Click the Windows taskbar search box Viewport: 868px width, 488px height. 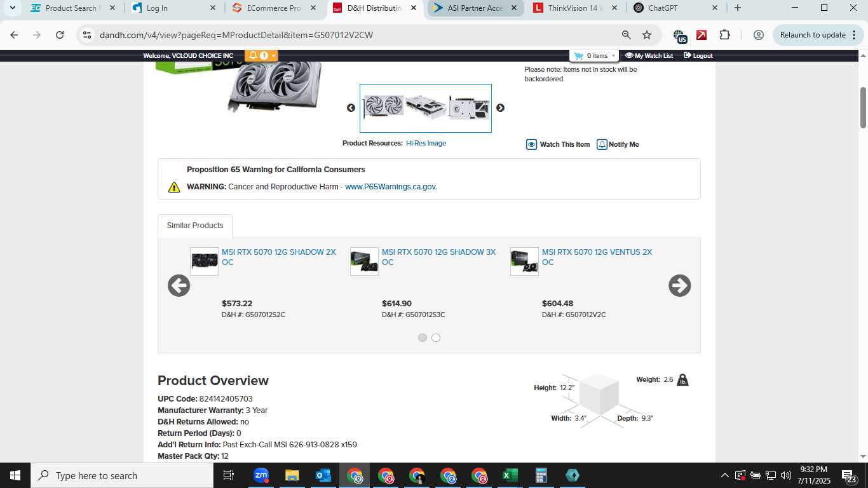pos(122,475)
